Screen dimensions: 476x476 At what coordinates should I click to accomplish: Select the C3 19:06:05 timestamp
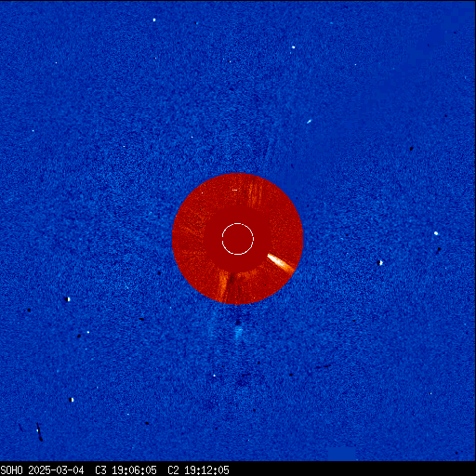tap(126, 470)
